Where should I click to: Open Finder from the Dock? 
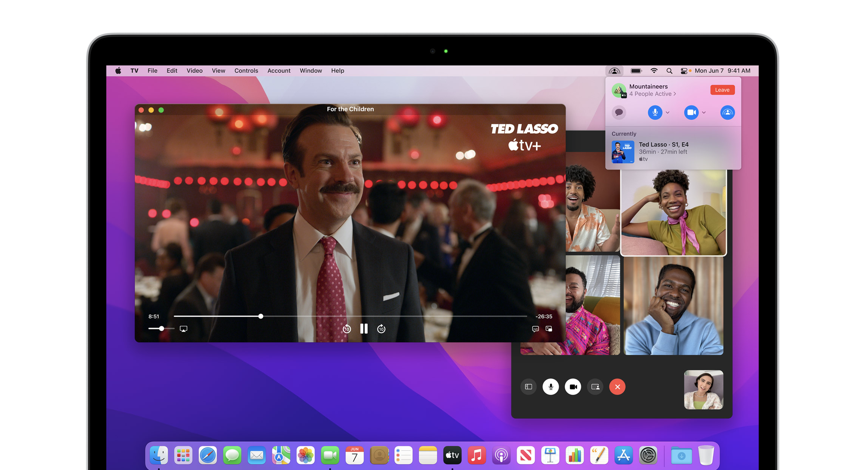[159, 455]
